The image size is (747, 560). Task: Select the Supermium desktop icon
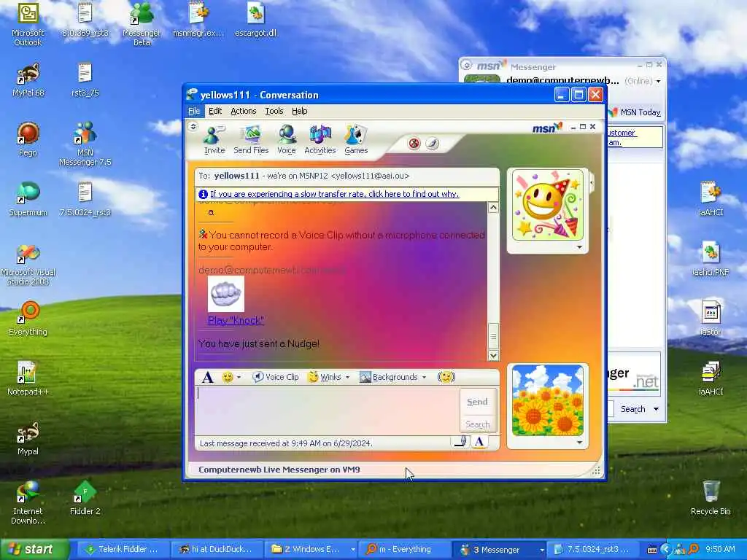tap(28, 199)
